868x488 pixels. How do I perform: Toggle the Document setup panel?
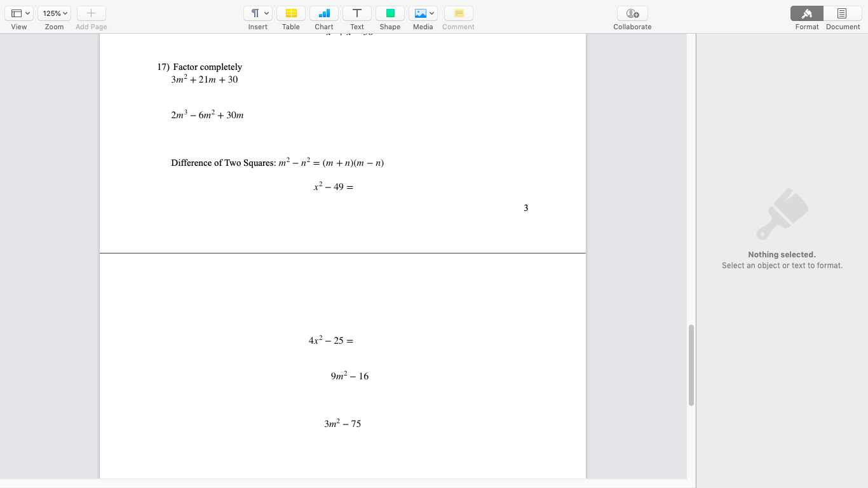842,13
